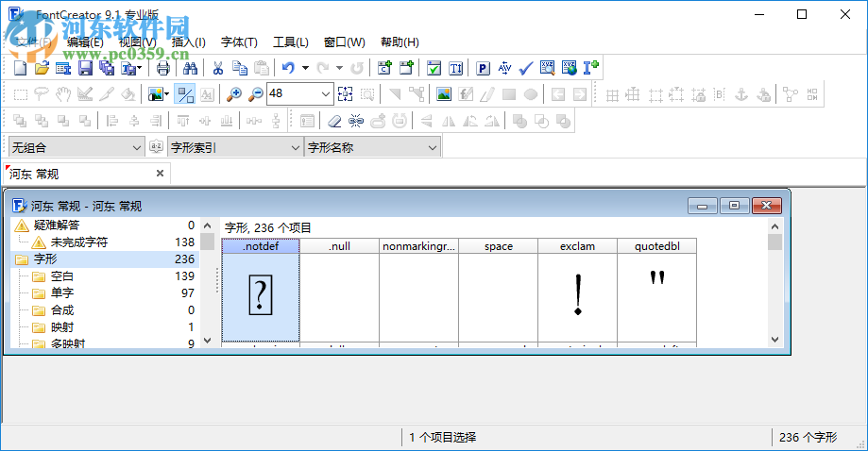Screen dimensions: 868x451
Task: Click the New font document icon
Action: click(20, 68)
